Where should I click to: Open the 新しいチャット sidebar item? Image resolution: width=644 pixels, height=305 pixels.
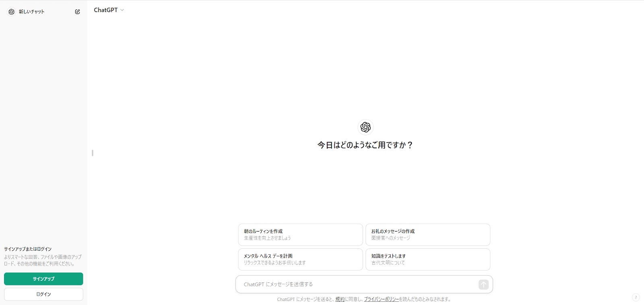tap(43, 12)
